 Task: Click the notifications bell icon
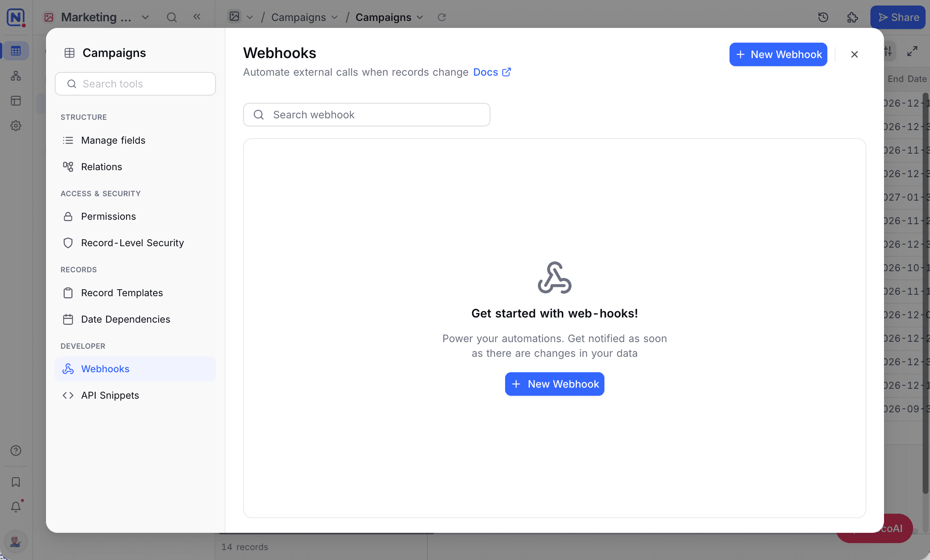(16, 506)
